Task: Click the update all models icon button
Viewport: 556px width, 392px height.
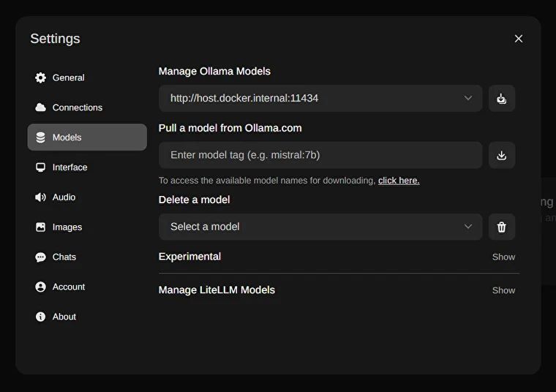Action: [x=501, y=98]
